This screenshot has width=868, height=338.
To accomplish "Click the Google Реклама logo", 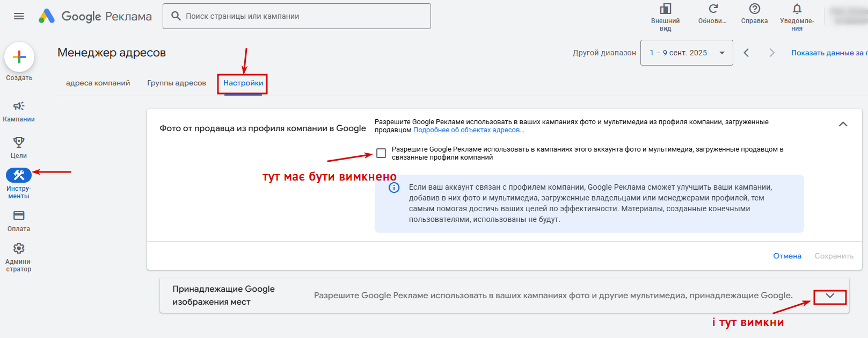I will point(95,16).
